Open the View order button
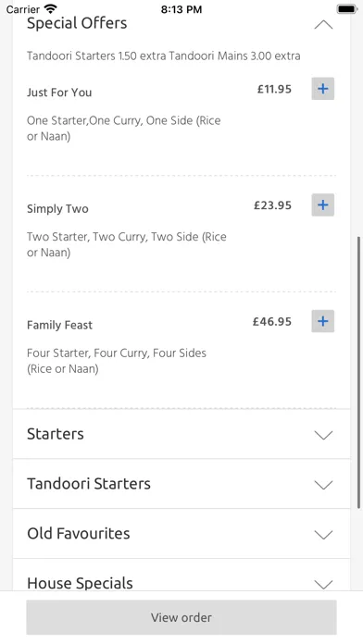This screenshot has height=644, width=363. [x=181, y=617]
